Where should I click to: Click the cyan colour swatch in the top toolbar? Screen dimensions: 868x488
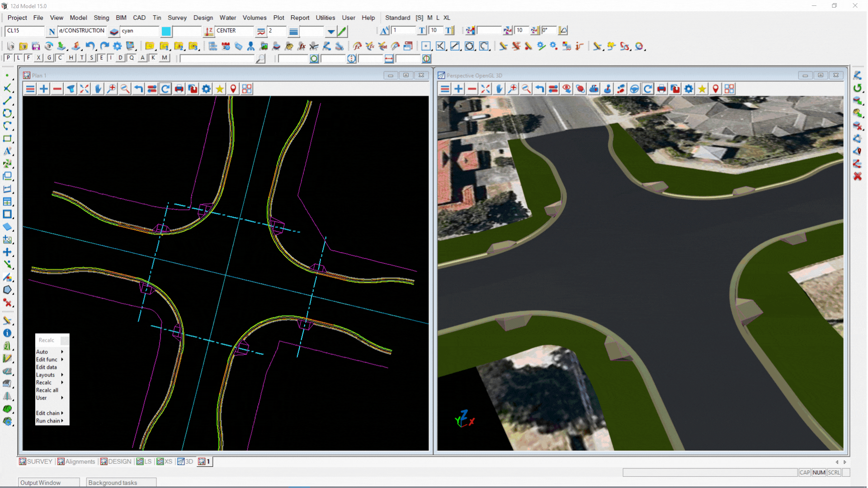(166, 31)
